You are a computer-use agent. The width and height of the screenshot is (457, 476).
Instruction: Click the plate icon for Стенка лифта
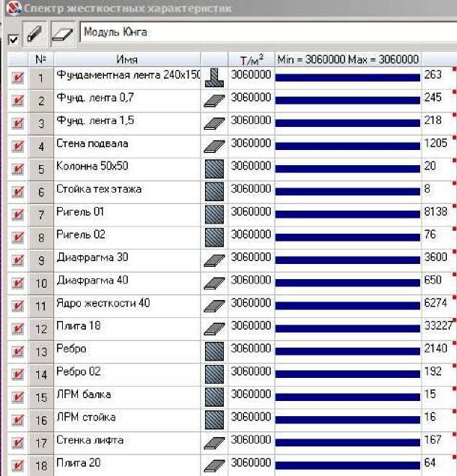[214, 443]
